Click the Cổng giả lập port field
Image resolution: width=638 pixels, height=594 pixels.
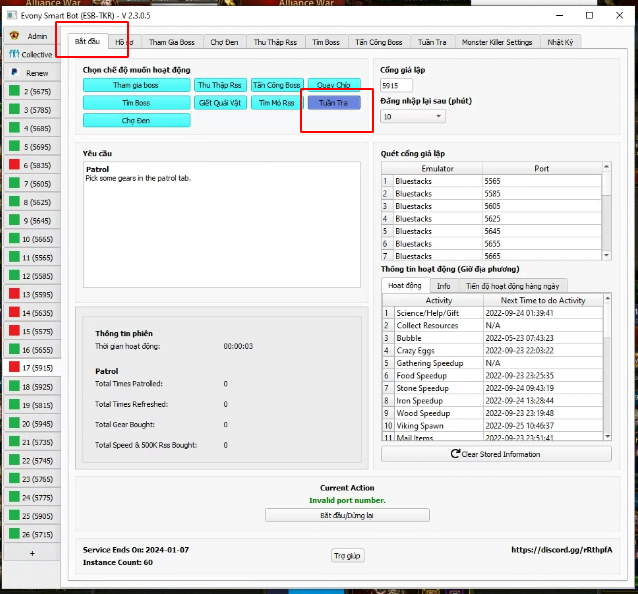(x=397, y=86)
